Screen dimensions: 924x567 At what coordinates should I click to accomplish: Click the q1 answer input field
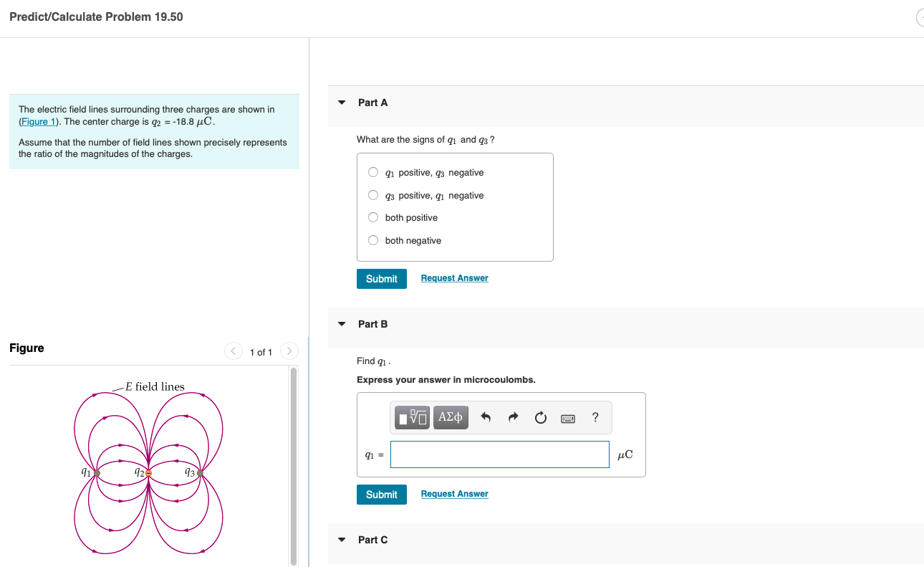pyautogui.click(x=500, y=454)
